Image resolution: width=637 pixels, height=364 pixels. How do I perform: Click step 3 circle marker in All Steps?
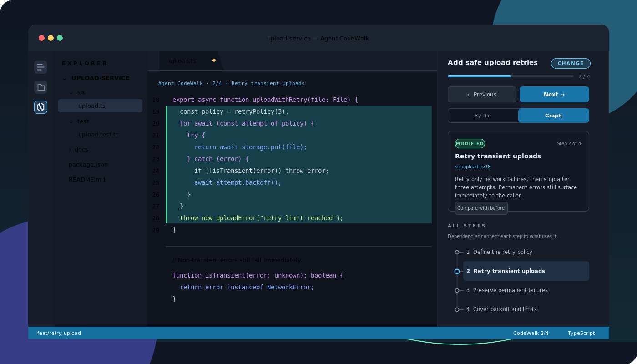[457, 290]
